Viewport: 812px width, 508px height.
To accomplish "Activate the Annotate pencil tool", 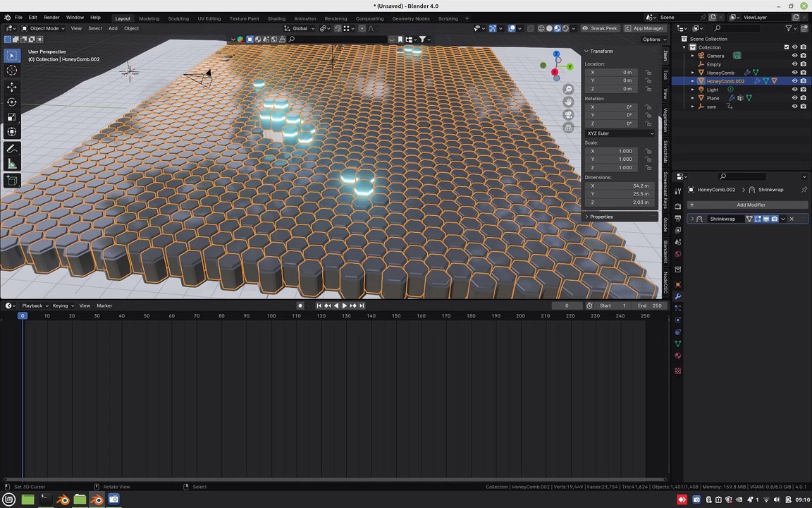I will 11,149.
